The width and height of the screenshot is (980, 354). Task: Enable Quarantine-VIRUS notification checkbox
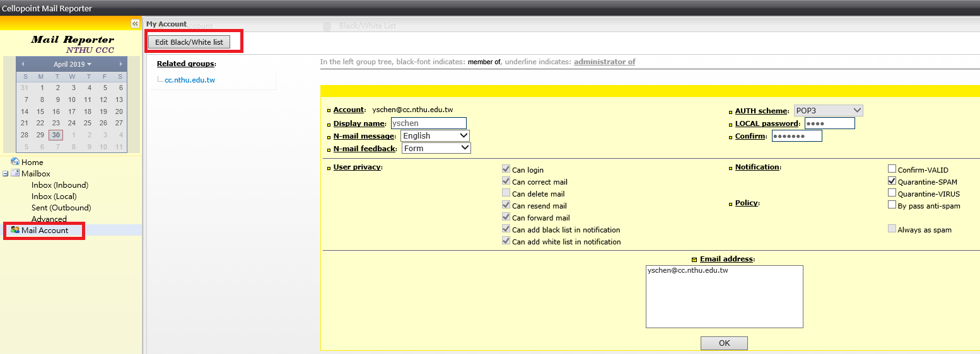(x=892, y=193)
